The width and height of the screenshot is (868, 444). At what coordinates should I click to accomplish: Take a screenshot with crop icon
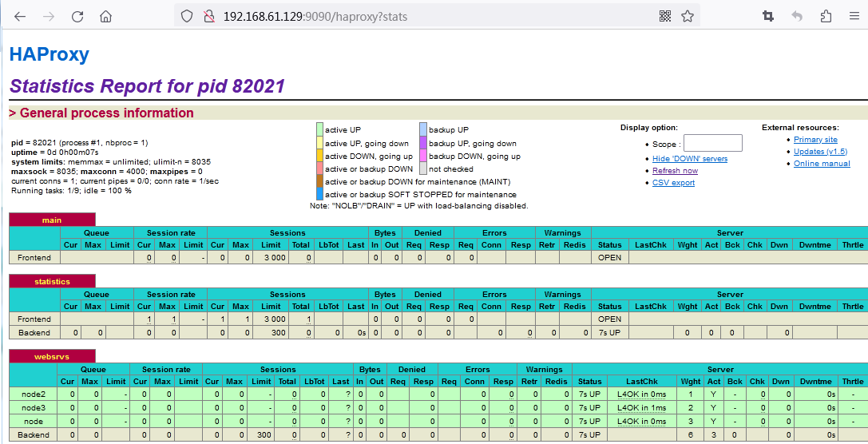pyautogui.click(x=768, y=17)
